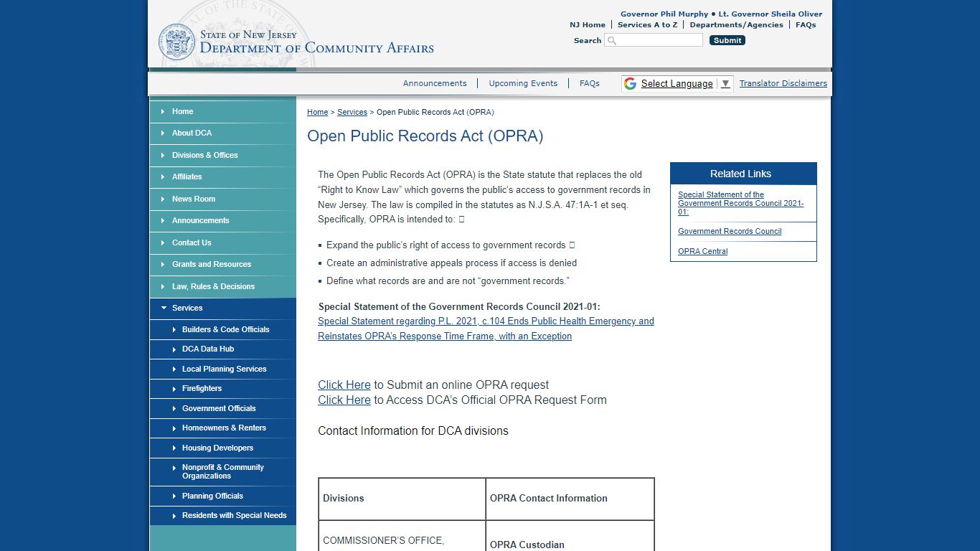The height and width of the screenshot is (551, 980).
Task: Open Residents with Special Needs submenu
Action: [222, 515]
